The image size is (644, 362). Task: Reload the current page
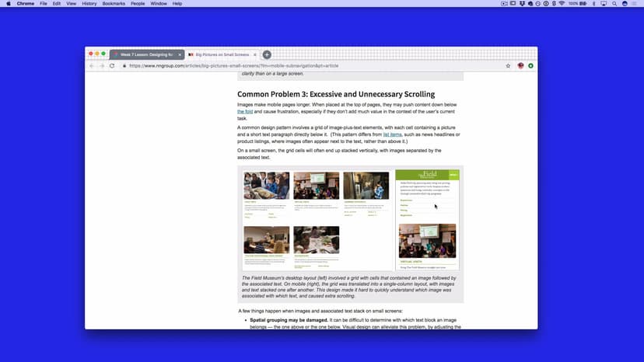point(113,66)
